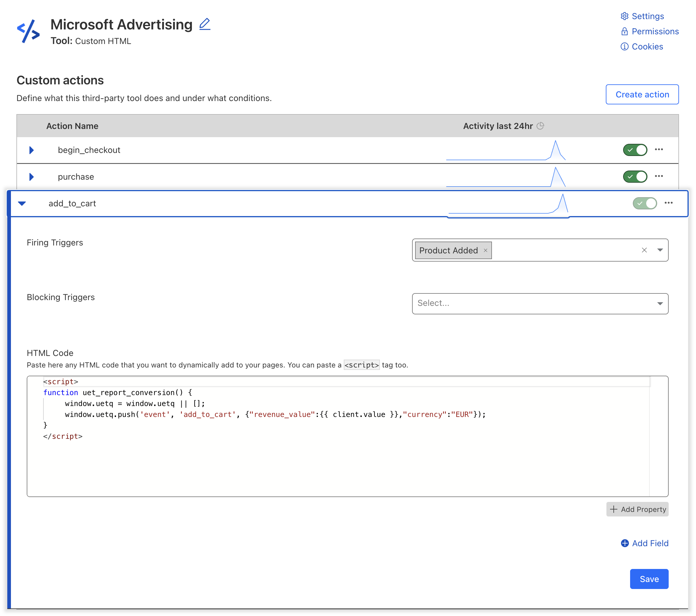Clear all firing triggers with the X

click(x=644, y=250)
